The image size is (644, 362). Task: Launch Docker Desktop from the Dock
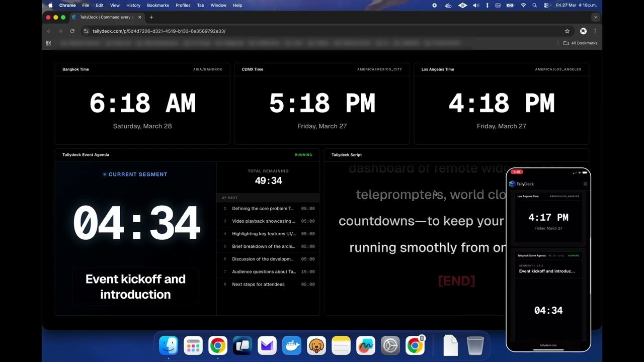[x=292, y=345]
